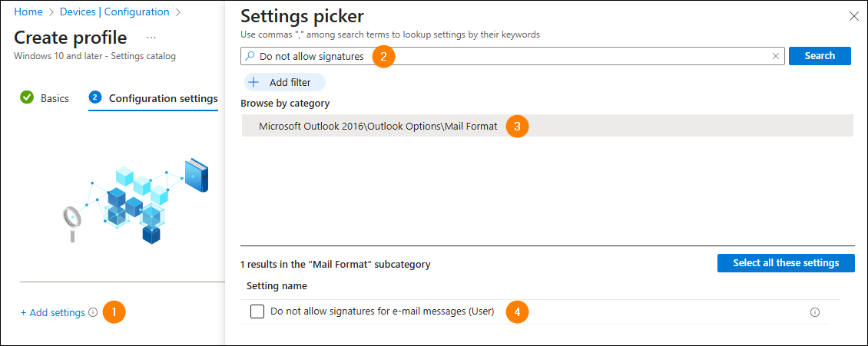The height and width of the screenshot is (346, 868).
Task: Click the + Add settings link
Action: coord(53,312)
